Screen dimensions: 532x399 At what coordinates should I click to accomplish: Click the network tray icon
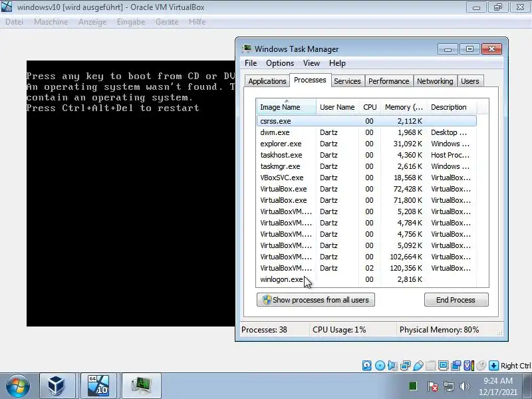449,386
